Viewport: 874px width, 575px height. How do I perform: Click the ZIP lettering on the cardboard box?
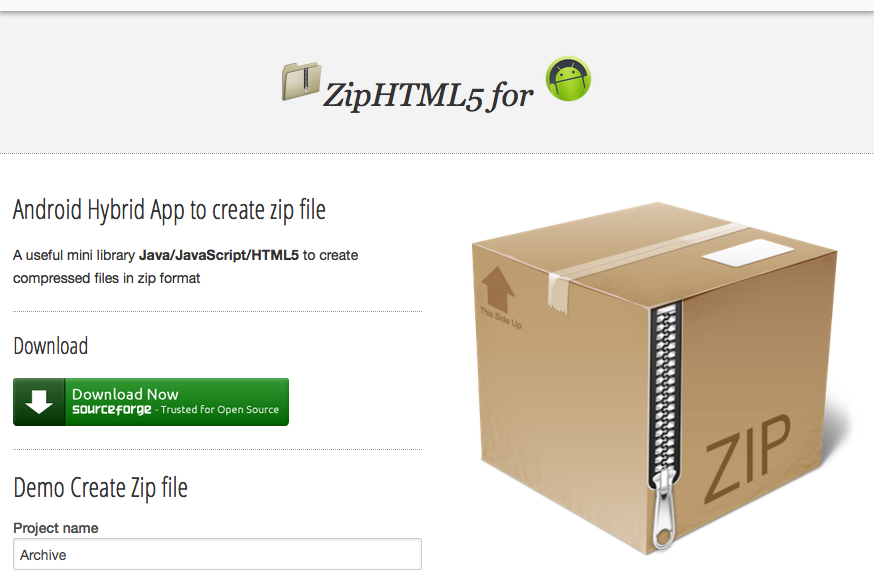coord(747,458)
